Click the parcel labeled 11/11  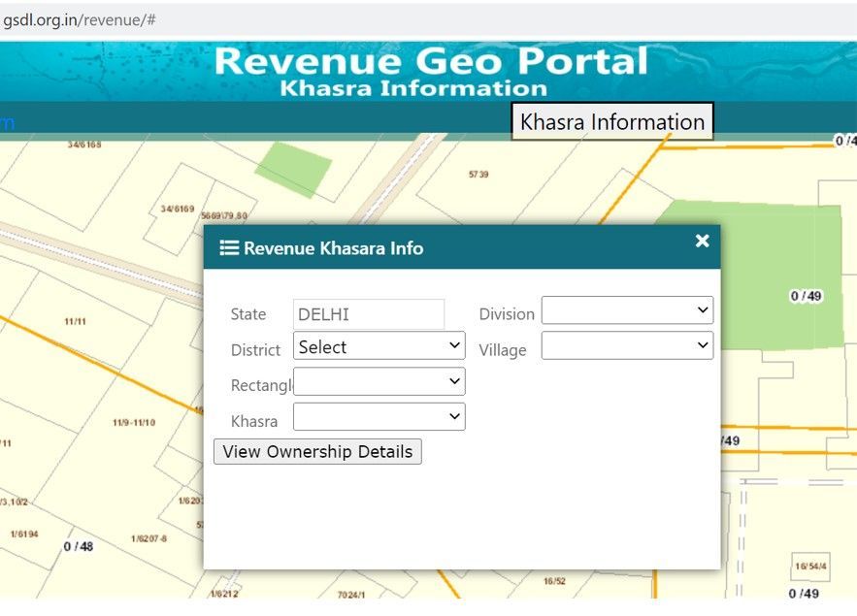pos(74,320)
